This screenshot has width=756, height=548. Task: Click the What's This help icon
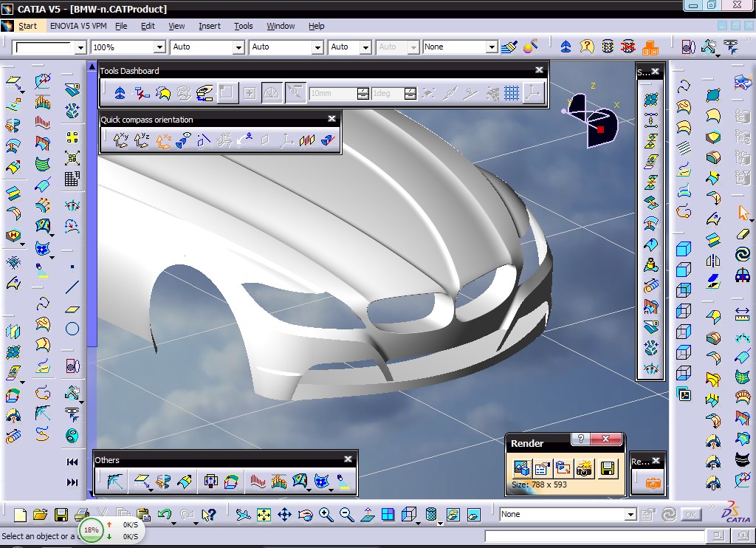(208, 515)
